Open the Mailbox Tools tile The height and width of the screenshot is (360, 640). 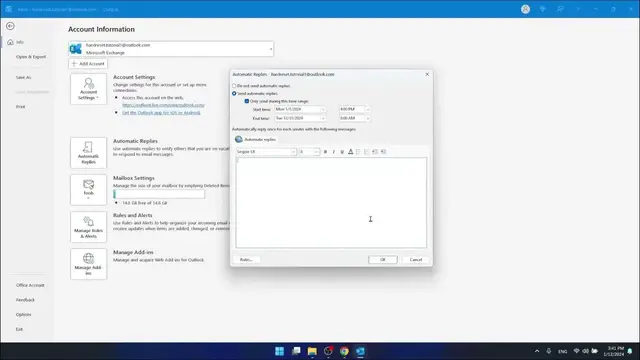pos(88,190)
